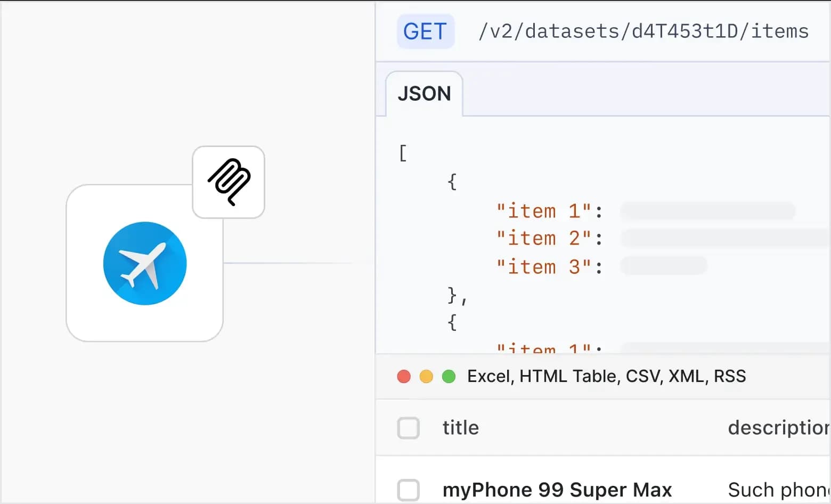Check the myPhone 99 Super Max row checkbox
Image resolution: width=831 pixels, height=504 pixels.
(409, 490)
